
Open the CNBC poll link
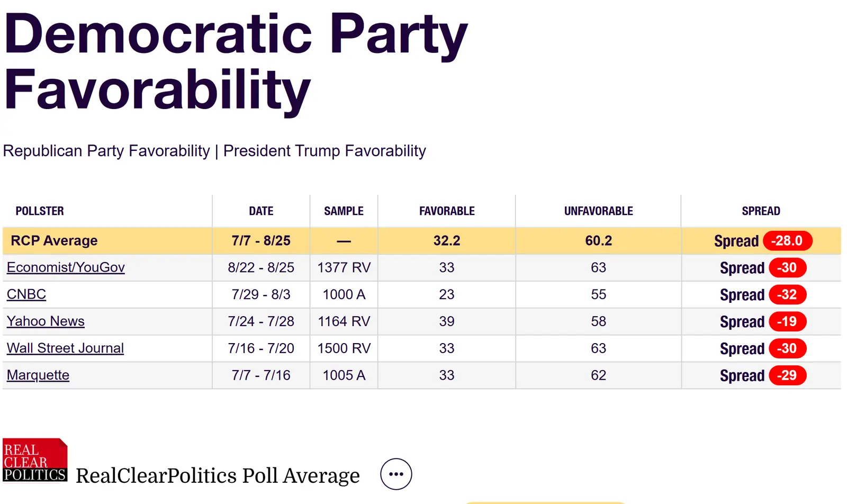26,294
